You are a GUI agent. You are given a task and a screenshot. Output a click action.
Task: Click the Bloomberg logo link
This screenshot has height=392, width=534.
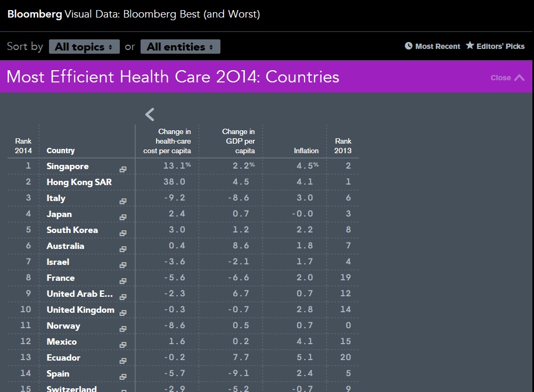pyautogui.click(x=35, y=14)
